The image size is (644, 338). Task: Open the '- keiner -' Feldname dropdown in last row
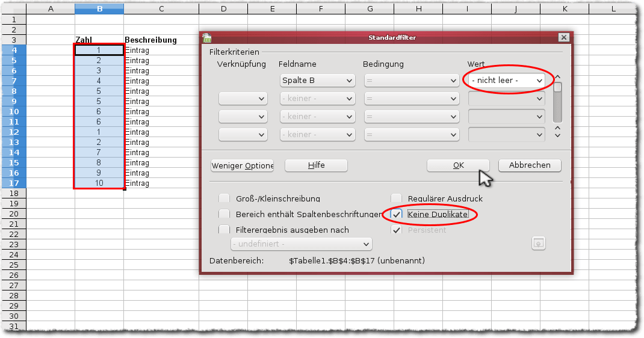(317, 135)
